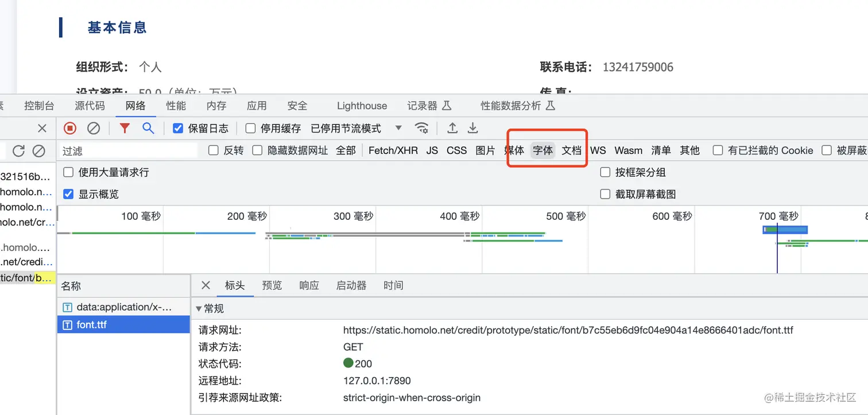Close the search side panel

42,128
